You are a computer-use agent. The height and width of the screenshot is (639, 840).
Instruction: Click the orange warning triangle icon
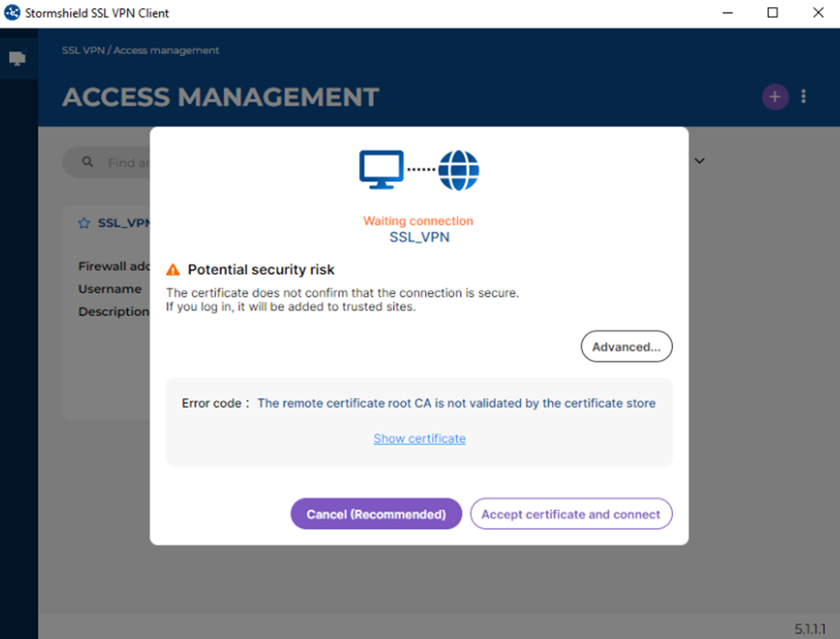[173, 269]
